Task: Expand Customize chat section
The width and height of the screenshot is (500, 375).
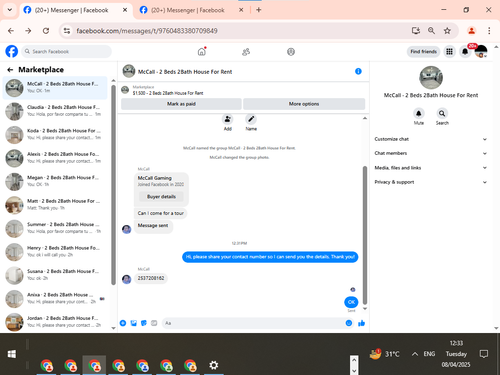Action: point(431,139)
